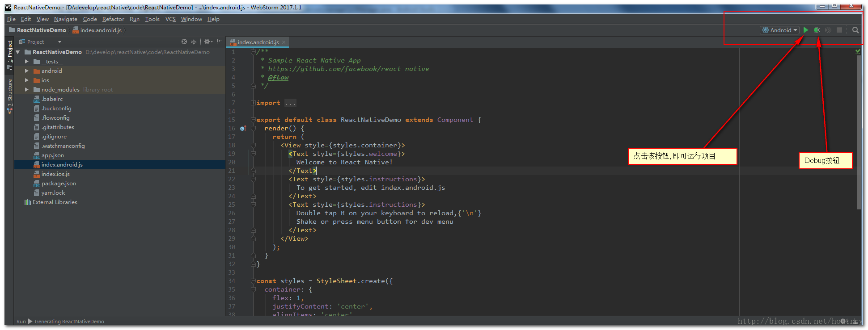
Task: Run the project with the green play button
Action: coord(806,30)
